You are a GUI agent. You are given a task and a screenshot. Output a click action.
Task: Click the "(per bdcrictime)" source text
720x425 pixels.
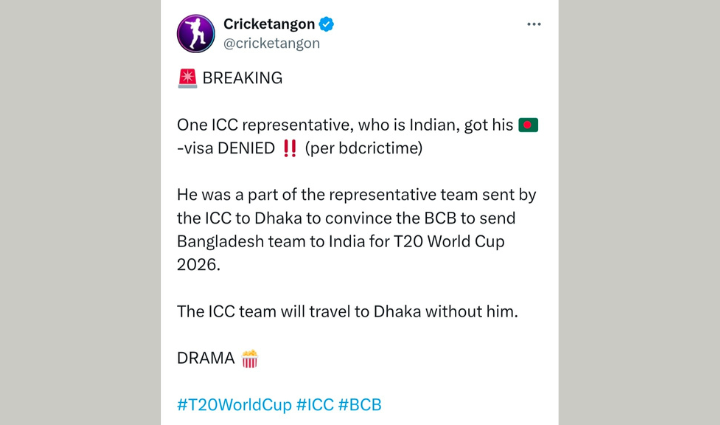[x=357, y=149]
